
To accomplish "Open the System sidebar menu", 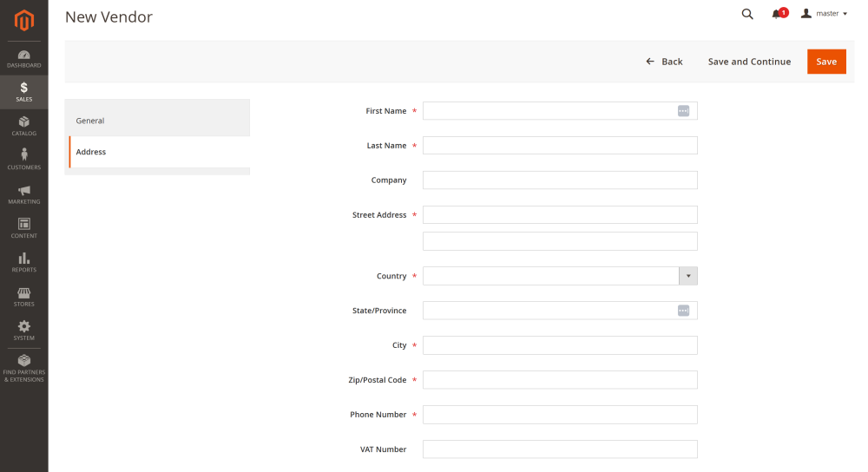I will tap(23, 331).
